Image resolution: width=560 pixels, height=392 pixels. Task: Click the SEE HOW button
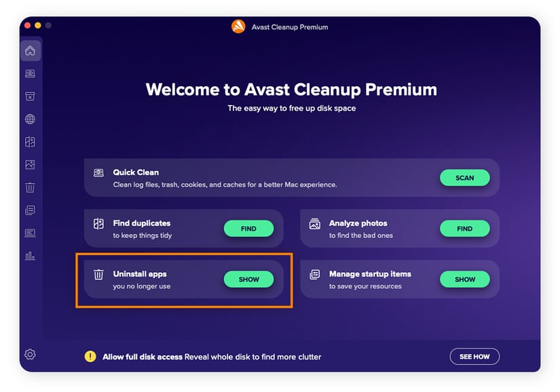tap(474, 357)
